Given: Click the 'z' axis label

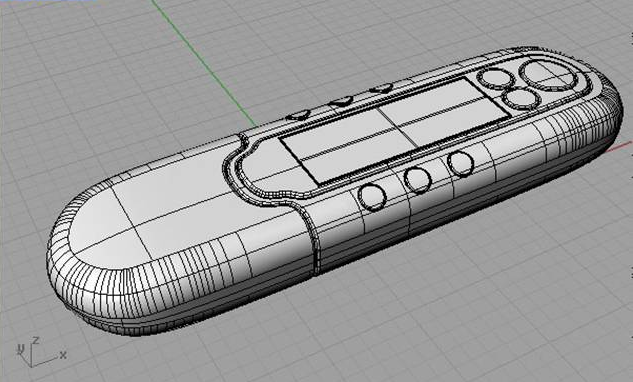Looking at the screenshot, I should [x=36, y=340].
